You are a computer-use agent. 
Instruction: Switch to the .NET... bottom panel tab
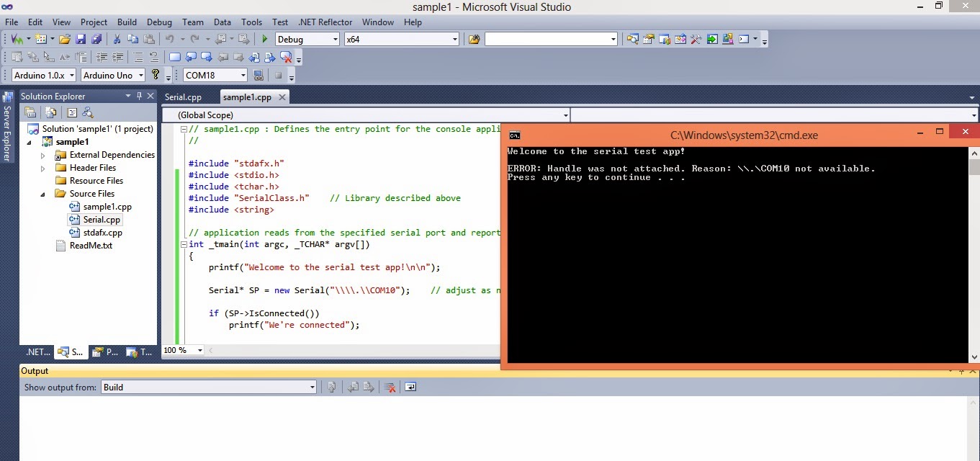tap(37, 352)
